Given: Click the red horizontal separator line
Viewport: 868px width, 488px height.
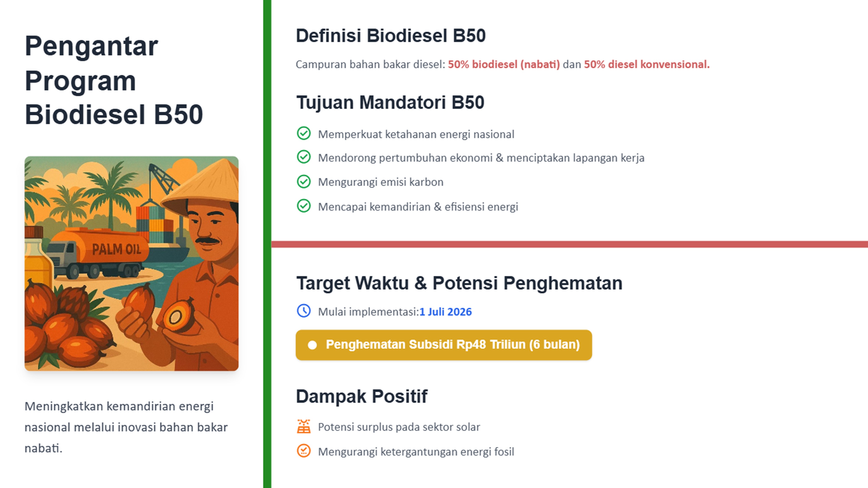Looking at the screenshot, I should coord(569,244).
